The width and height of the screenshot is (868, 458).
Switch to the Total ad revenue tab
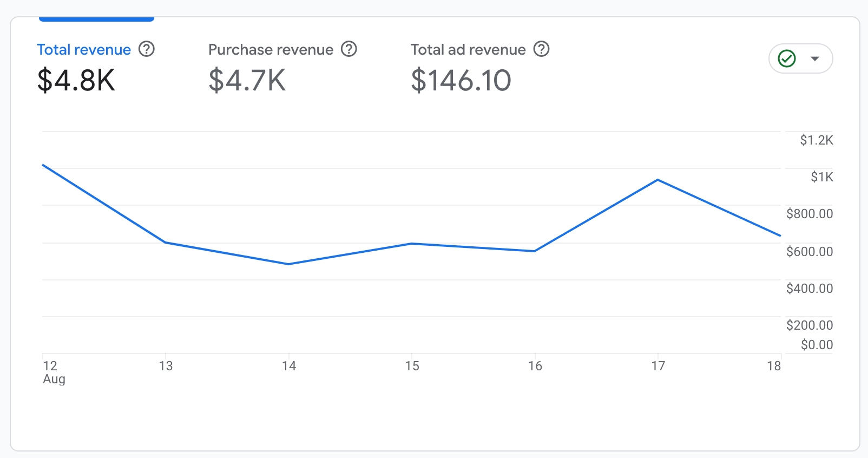(x=468, y=50)
